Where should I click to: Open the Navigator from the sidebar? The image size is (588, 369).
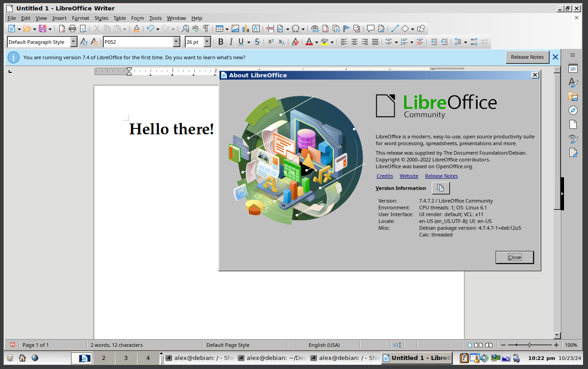click(573, 110)
